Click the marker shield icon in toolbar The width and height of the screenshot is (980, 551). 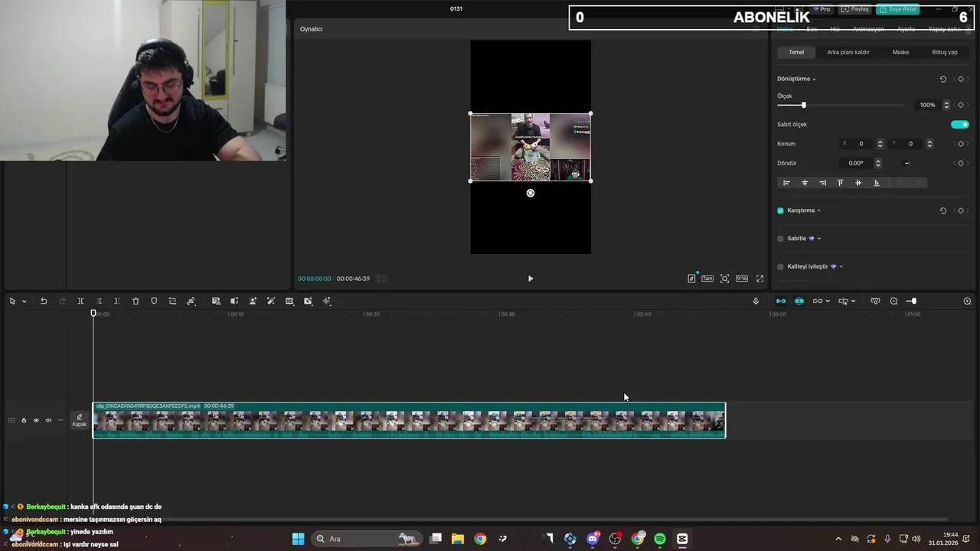click(154, 302)
